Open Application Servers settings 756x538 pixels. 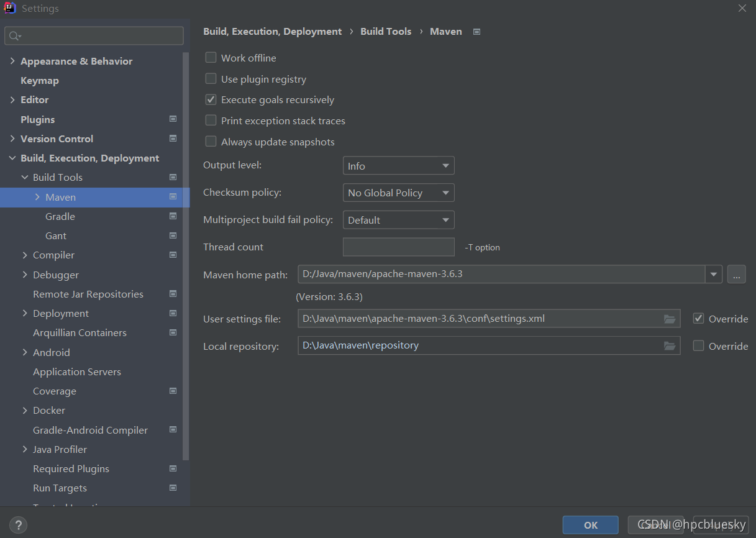point(77,372)
